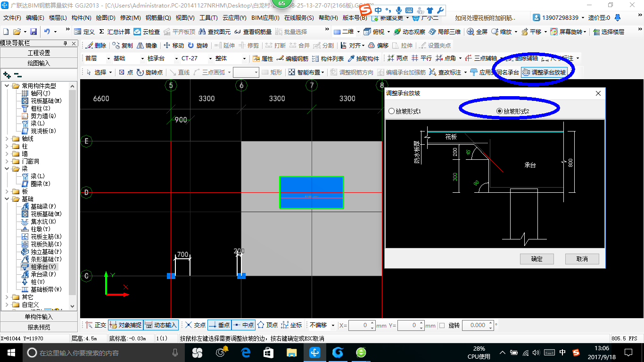Toggle 动态输入 dynamic input

click(161, 325)
